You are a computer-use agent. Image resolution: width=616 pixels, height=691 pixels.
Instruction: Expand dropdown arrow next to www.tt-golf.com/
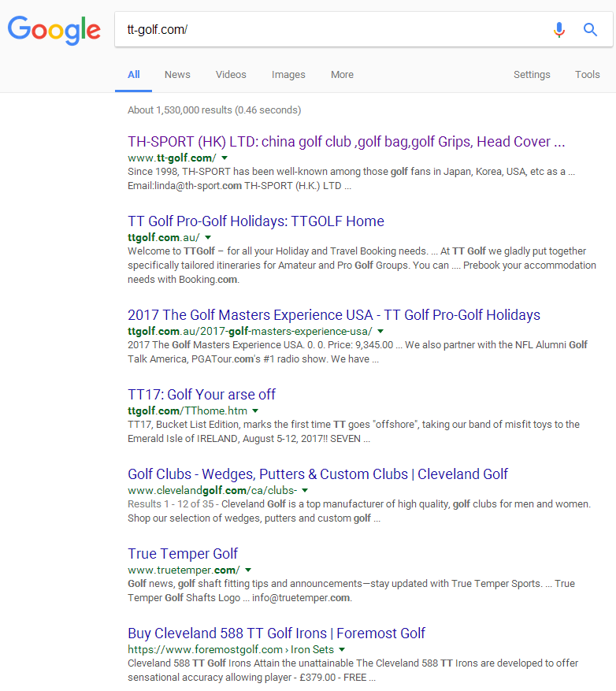click(x=225, y=158)
